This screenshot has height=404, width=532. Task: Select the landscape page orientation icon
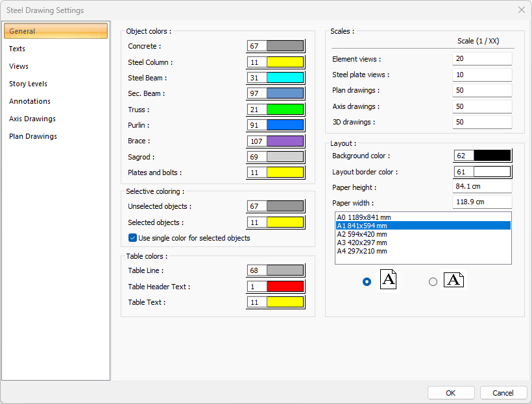coord(453,280)
